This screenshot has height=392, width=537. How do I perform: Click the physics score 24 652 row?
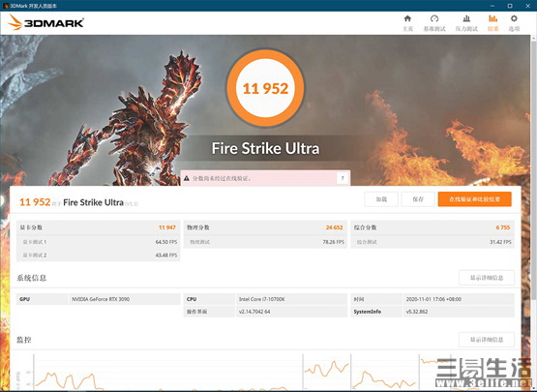tap(265, 227)
